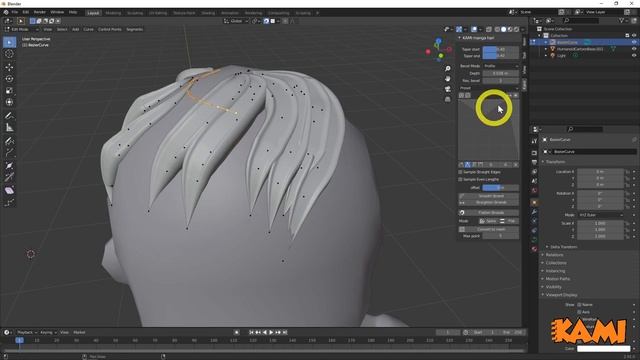
Task: Click the Smooth Strand button
Action: coord(489,196)
